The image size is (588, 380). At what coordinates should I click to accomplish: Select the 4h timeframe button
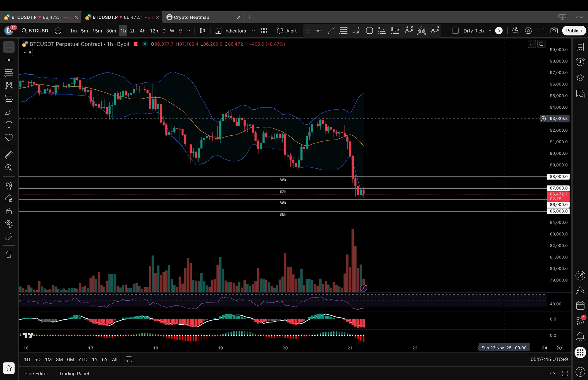[142, 31]
